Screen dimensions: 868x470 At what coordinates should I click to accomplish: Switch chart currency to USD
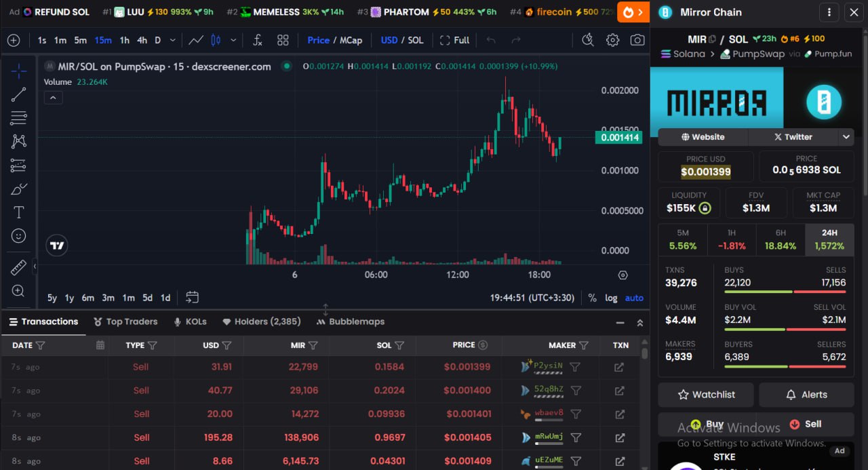pos(389,40)
